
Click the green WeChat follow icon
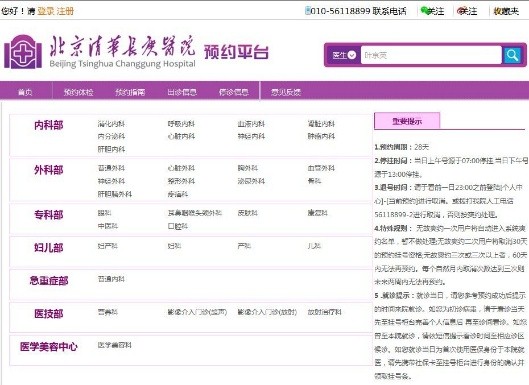coord(424,11)
